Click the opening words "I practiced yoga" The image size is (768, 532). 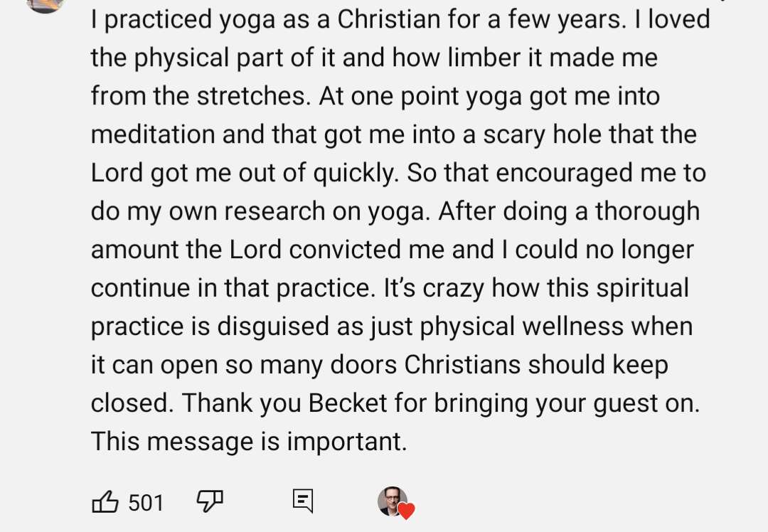point(183,20)
